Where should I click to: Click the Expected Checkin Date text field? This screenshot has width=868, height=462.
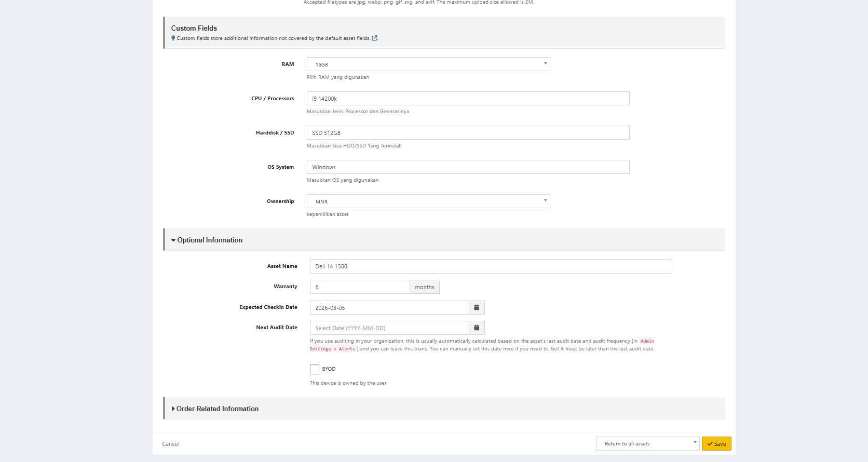tap(389, 308)
